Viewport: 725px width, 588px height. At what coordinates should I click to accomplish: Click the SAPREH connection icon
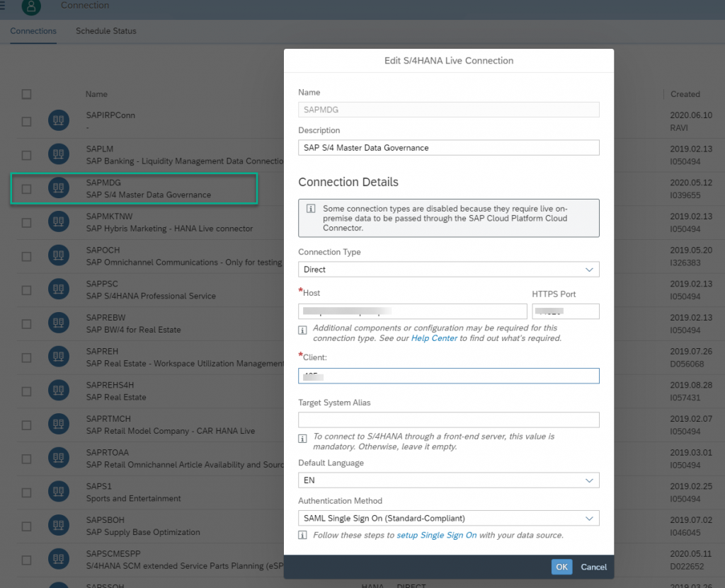pos(59,357)
